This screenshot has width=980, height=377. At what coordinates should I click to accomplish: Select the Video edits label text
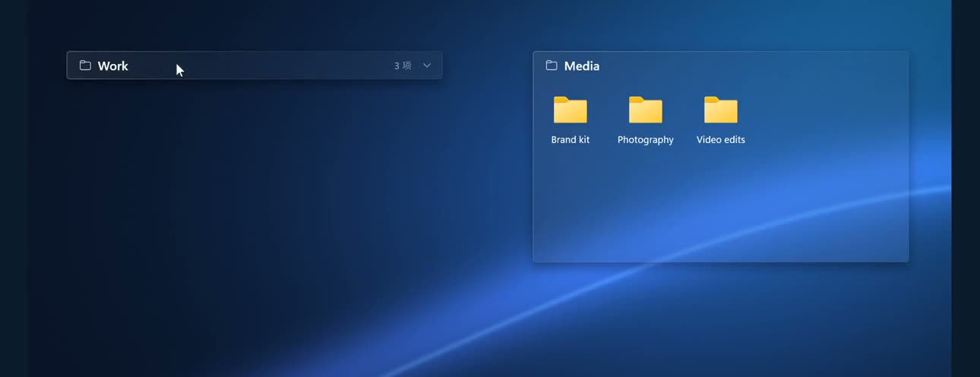pyautogui.click(x=721, y=140)
